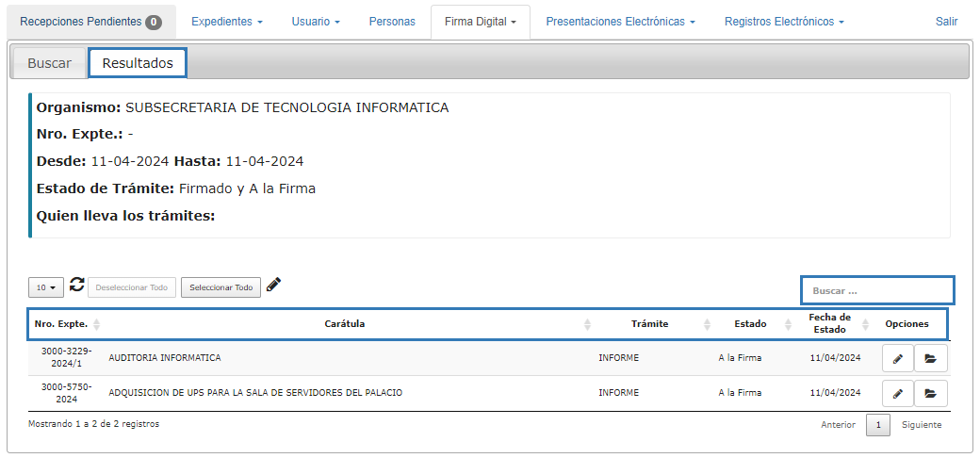The image size is (980, 458).
Task: Expand the Expedientes menu
Action: click(227, 22)
